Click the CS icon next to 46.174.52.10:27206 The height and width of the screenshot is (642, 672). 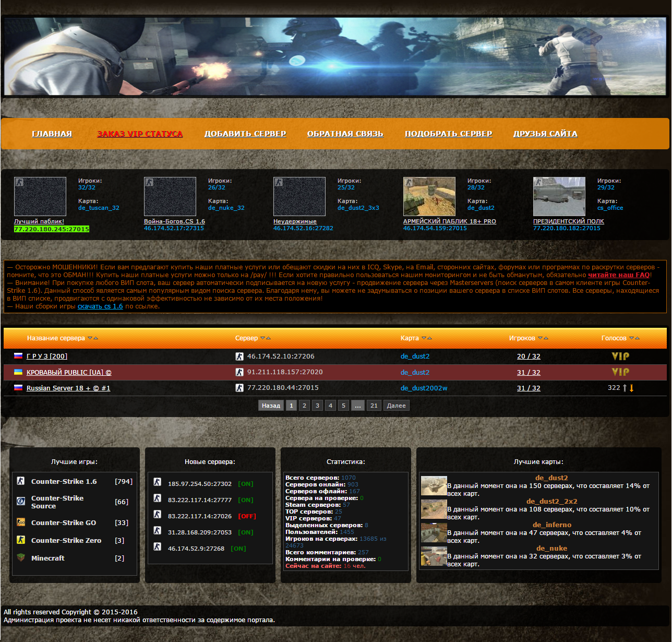pos(239,356)
